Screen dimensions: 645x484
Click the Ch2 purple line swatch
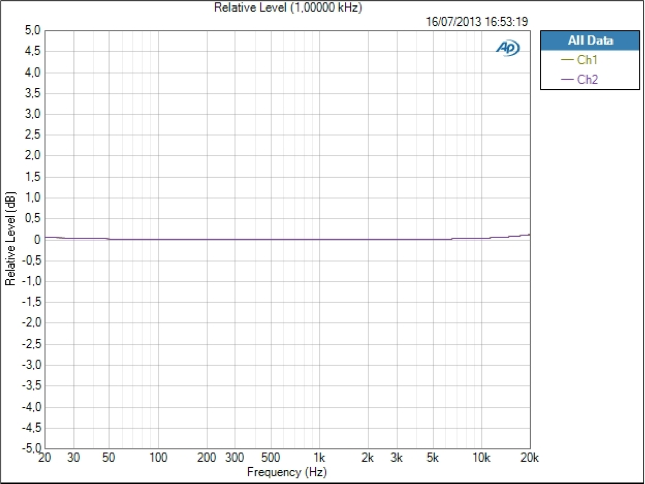pyautogui.click(x=567, y=79)
